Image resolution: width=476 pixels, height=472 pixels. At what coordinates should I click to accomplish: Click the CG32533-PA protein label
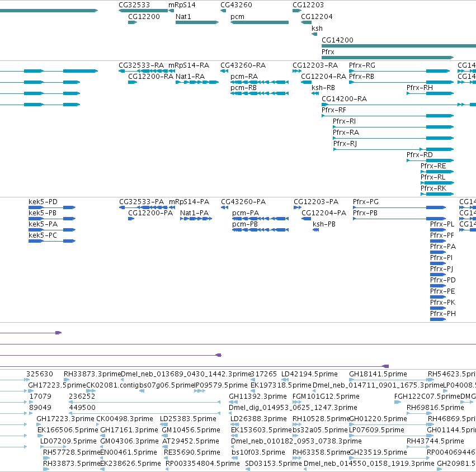tap(142, 202)
